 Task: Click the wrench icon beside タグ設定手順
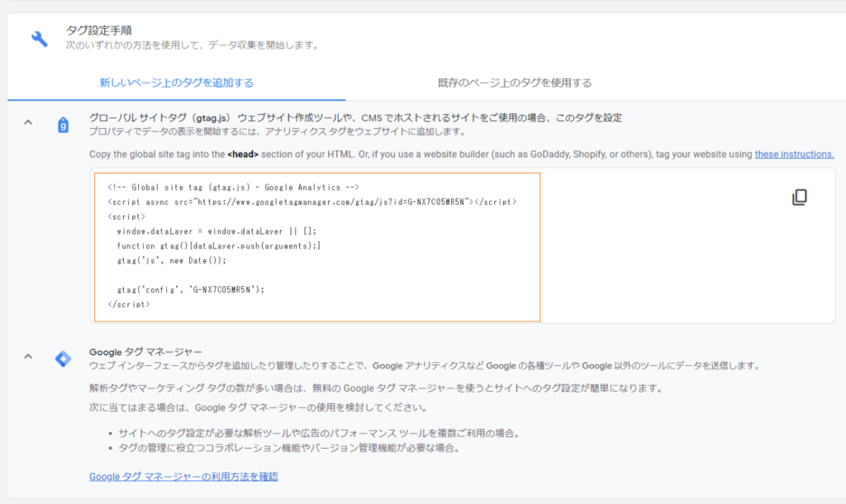click(40, 39)
